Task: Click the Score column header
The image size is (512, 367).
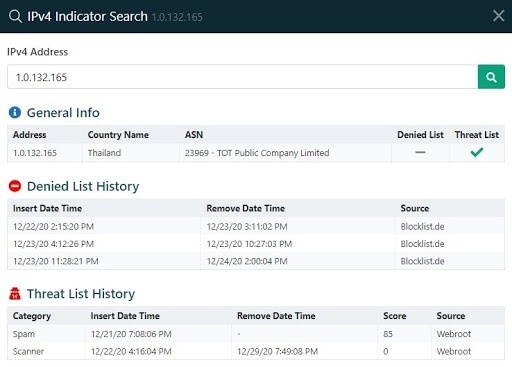Action: point(394,316)
